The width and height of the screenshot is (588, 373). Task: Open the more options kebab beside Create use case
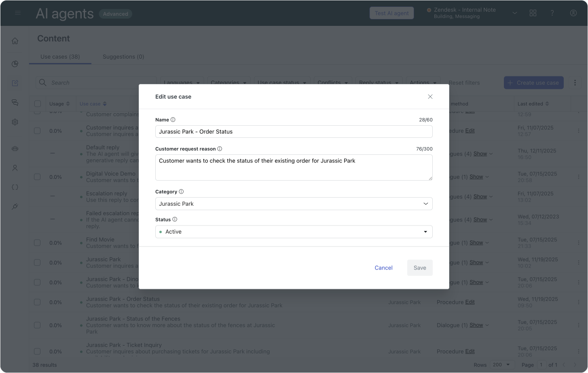(575, 82)
